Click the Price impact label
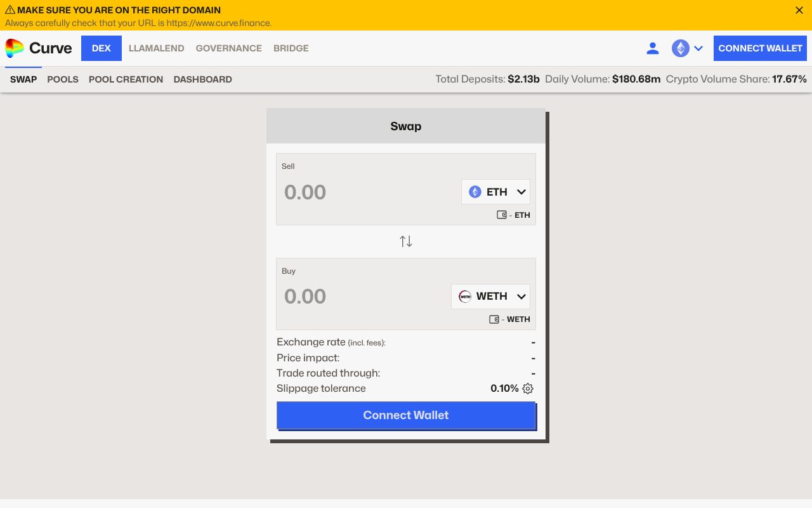 click(308, 358)
